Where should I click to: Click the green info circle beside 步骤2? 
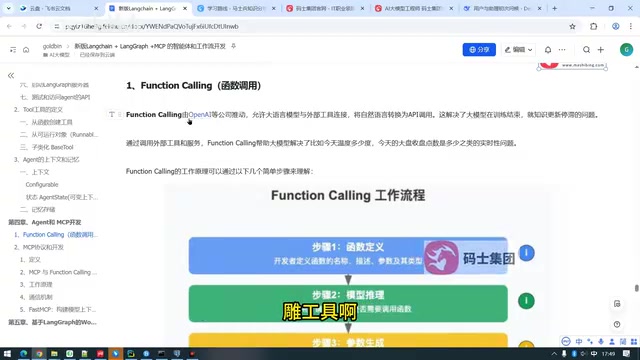pos(526,301)
